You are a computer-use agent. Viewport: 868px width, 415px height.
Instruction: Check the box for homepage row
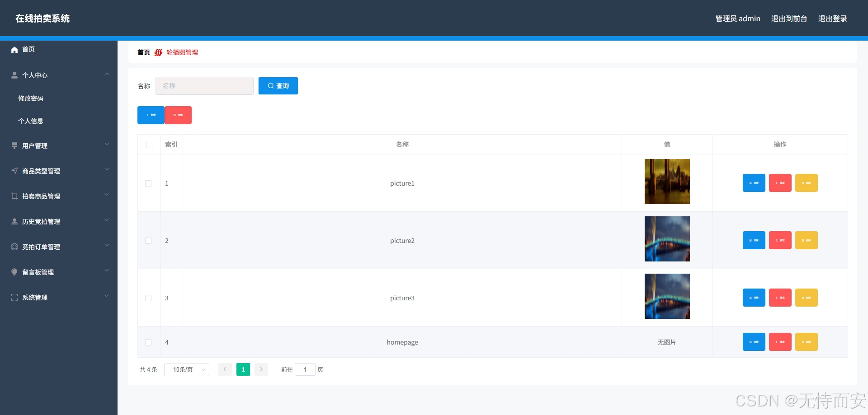[148, 342]
